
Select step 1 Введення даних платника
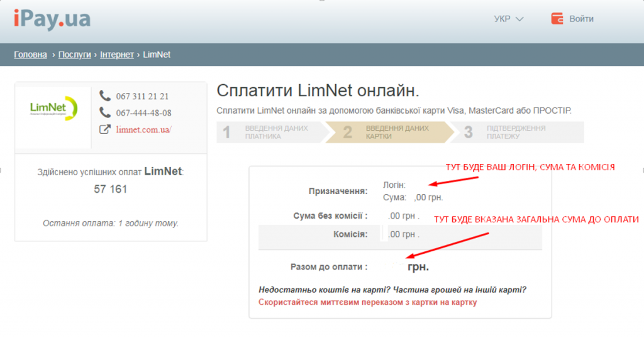point(271,132)
